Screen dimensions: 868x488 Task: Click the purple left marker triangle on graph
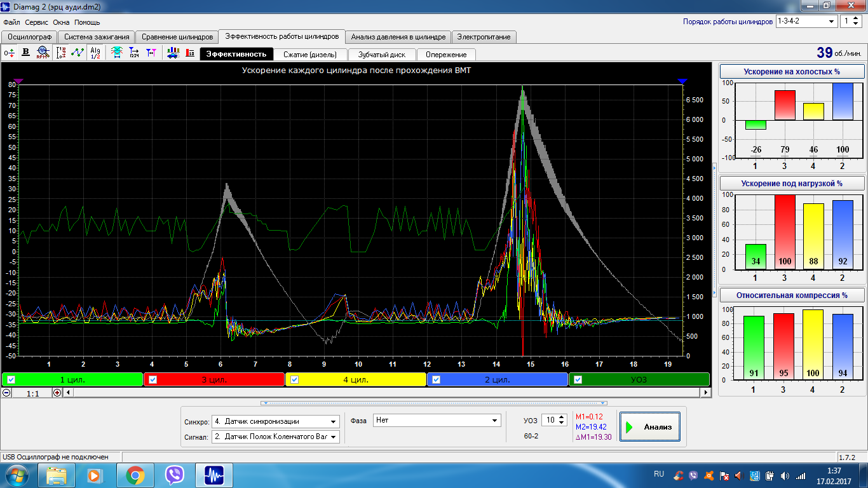[18, 81]
